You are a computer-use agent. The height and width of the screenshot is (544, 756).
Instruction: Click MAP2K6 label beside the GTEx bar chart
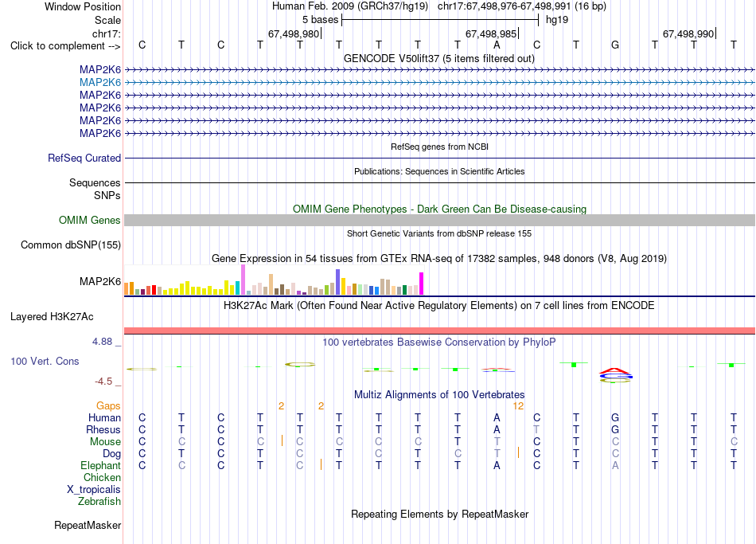pos(100,281)
